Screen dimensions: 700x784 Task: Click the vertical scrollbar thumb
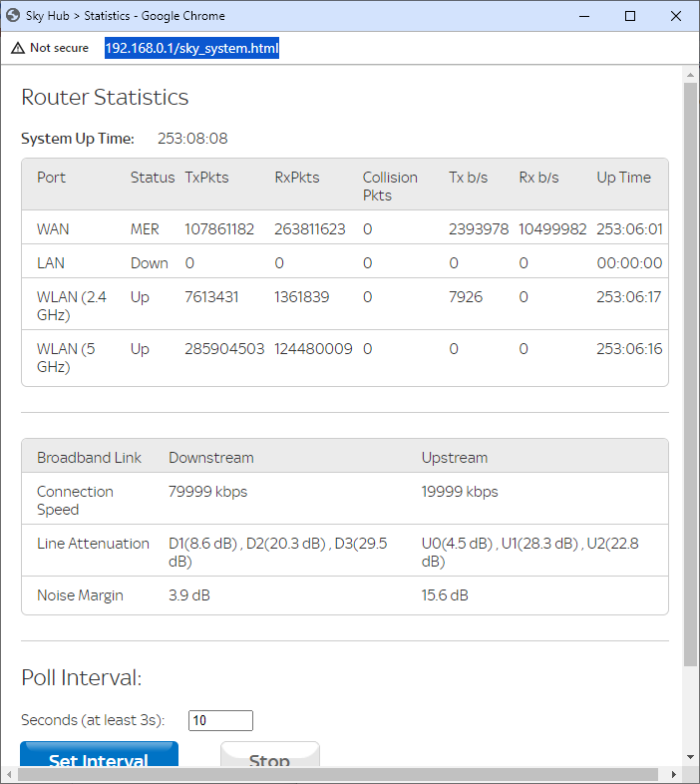(x=690, y=374)
